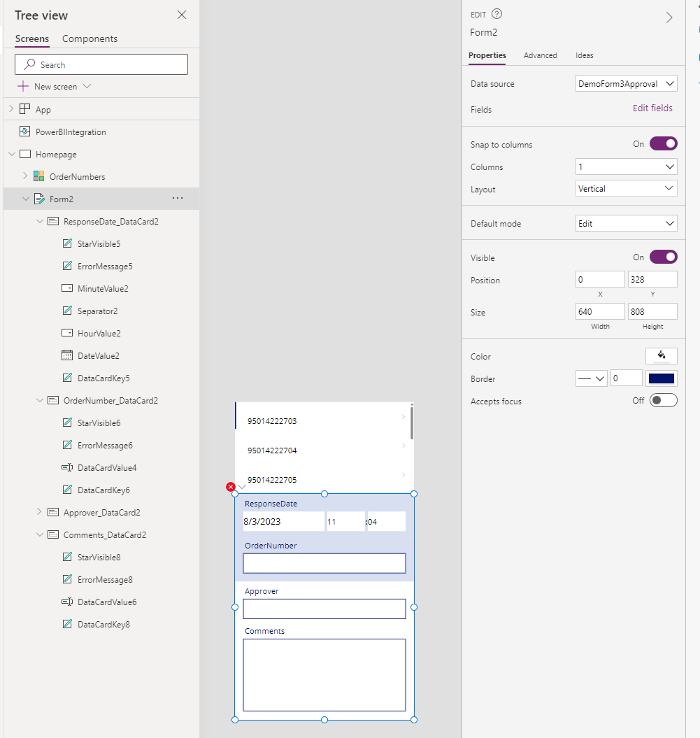Open the Default mode dropdown
Image resolution: width=700 pixels, height=738 pixels.
click(626, 223)
